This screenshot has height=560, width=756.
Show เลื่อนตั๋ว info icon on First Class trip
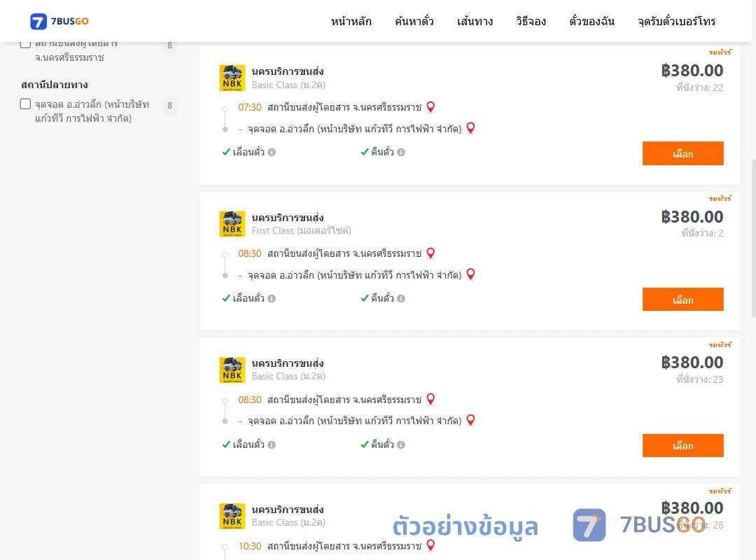[x=272, y=299]
